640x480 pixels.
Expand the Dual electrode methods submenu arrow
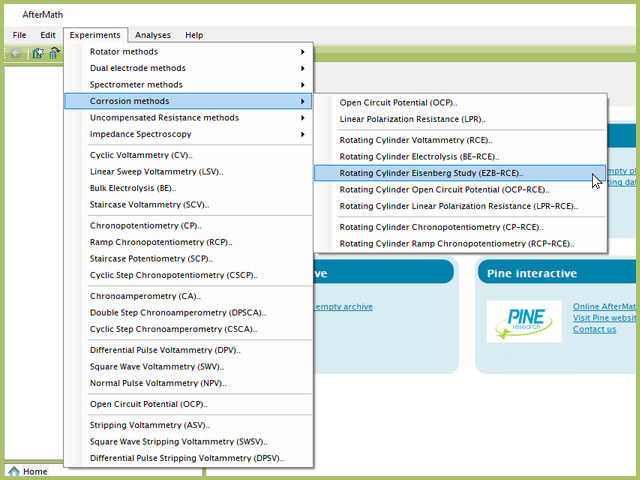point(302,68)
